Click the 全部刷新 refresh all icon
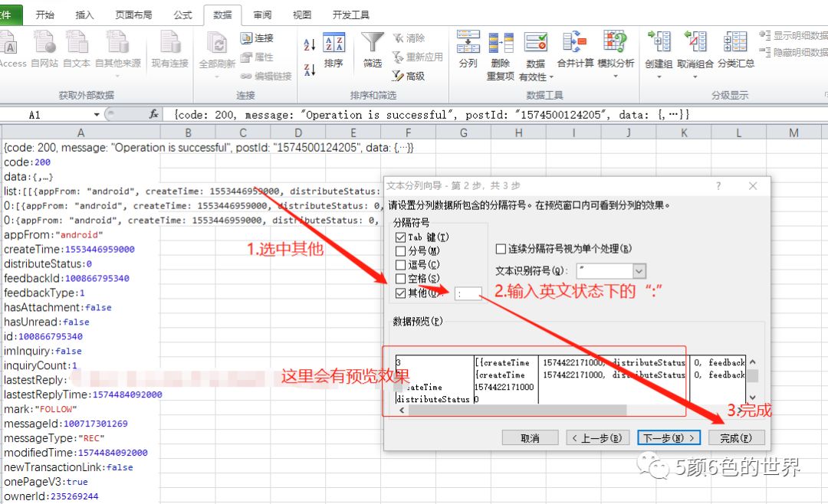Image resolution: width=828 pixels, height=504 pixels. (x=217, y=44)
